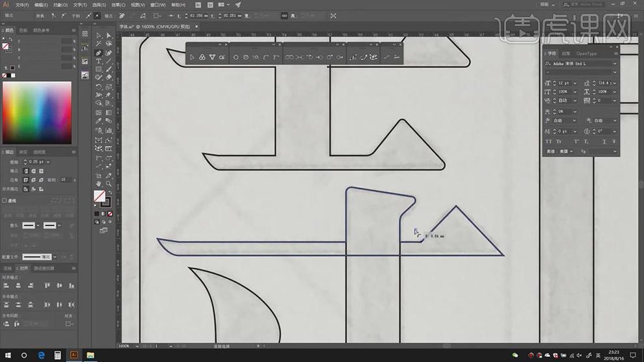Click the swap fill and stroke arrows
The width and height of the screenshot is (644, 362).
[110, 192]
